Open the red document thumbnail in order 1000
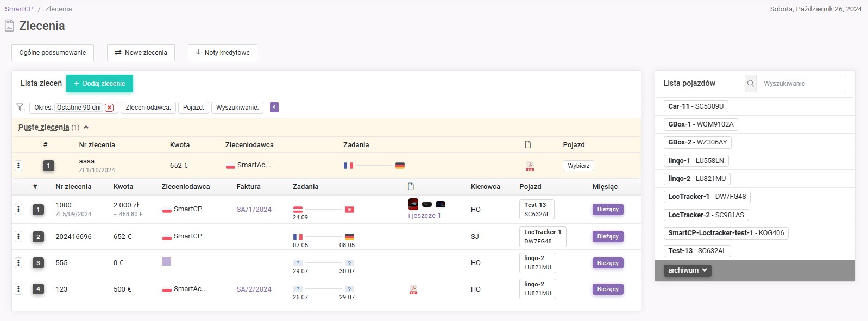 click(413, 204)
